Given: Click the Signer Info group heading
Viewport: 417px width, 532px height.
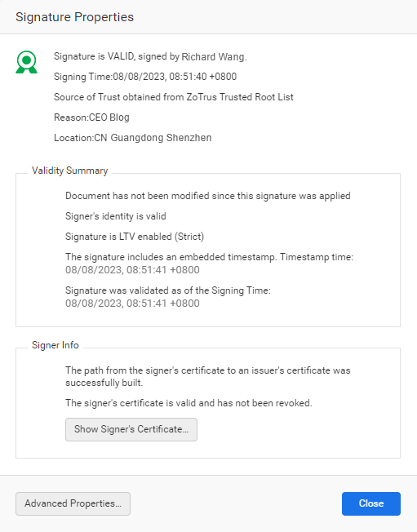Looking at the screenshot, I should (x=55, y=345).
